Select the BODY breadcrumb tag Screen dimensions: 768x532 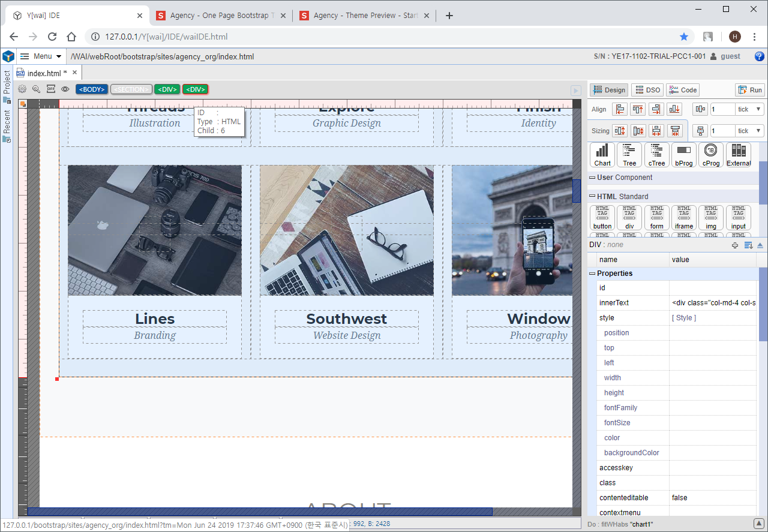(x=92, y=89)
